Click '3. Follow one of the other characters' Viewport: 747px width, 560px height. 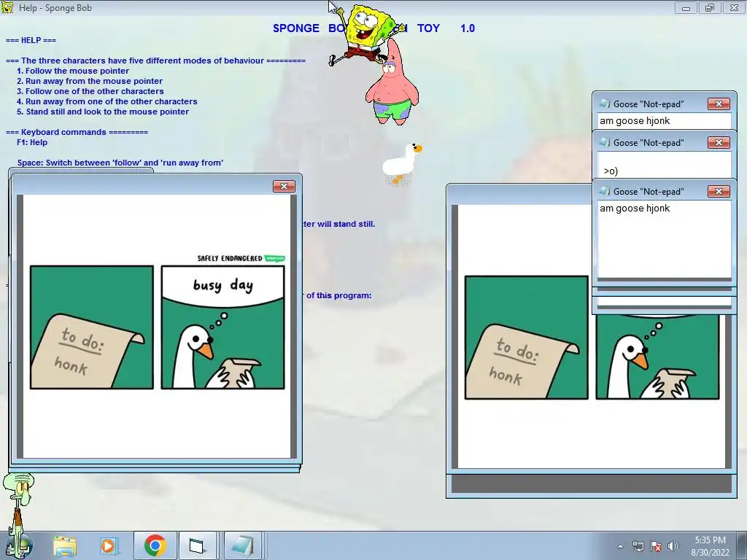tap(90, 91)
